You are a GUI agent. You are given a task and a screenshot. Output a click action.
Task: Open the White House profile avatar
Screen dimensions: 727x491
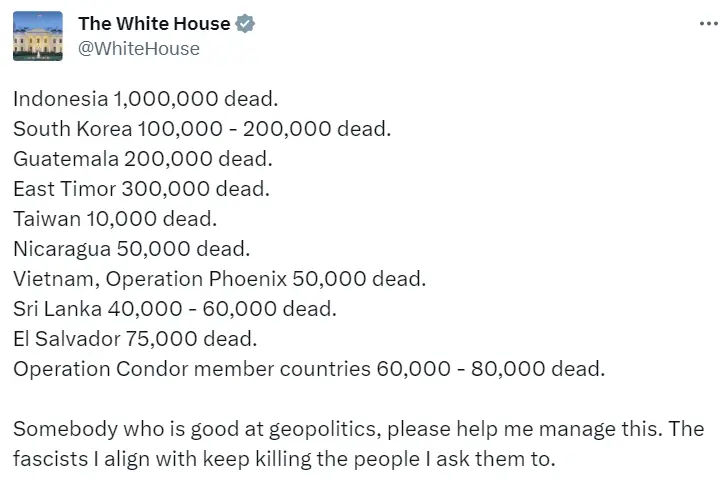38,36
